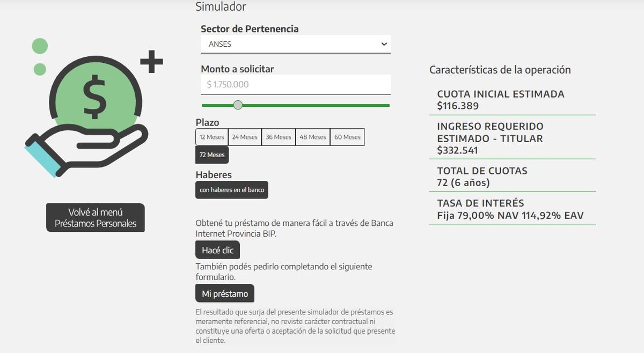The image size is (644, 353).
Task: Select the 12 Meses term option
Action: click(211, 137)
